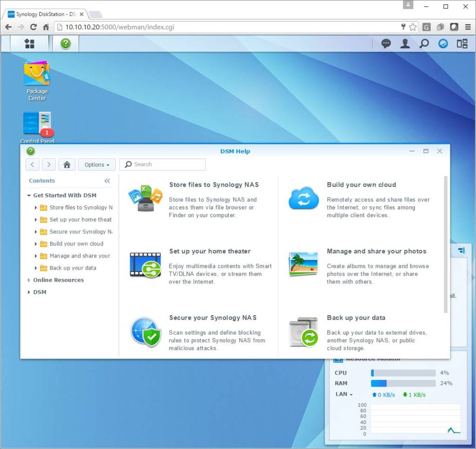Open the Store files to Synology NAS heading
The height and width of the screenshot is (449, 476).
coord(214,185)
